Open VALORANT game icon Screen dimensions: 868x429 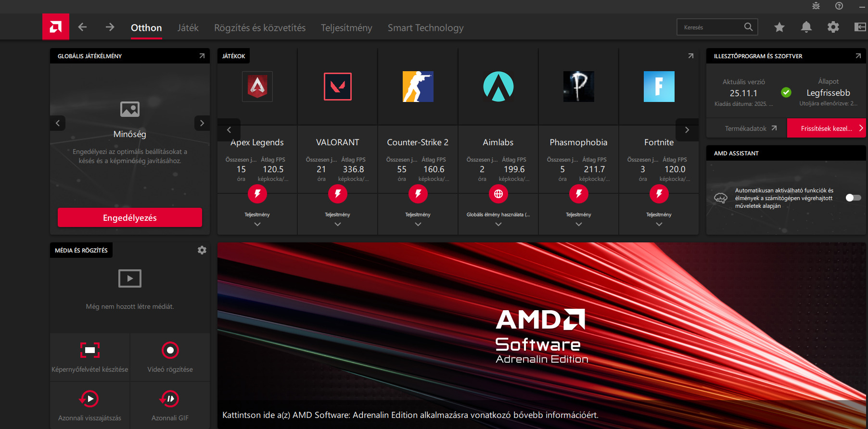338,87
